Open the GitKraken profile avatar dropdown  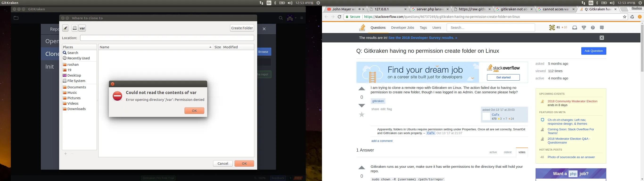click(292, 18)
